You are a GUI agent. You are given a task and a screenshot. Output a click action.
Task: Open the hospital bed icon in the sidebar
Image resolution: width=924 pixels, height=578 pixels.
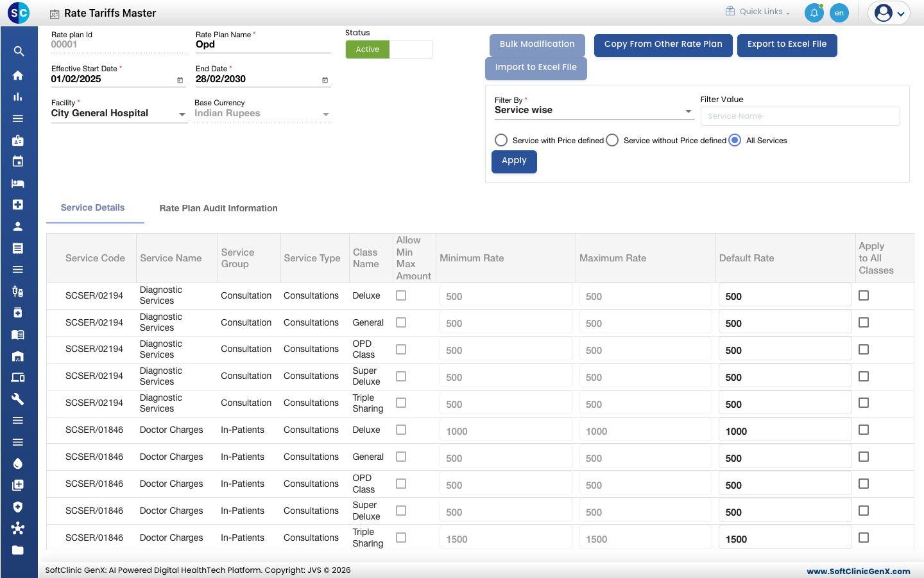click(18, 183)
